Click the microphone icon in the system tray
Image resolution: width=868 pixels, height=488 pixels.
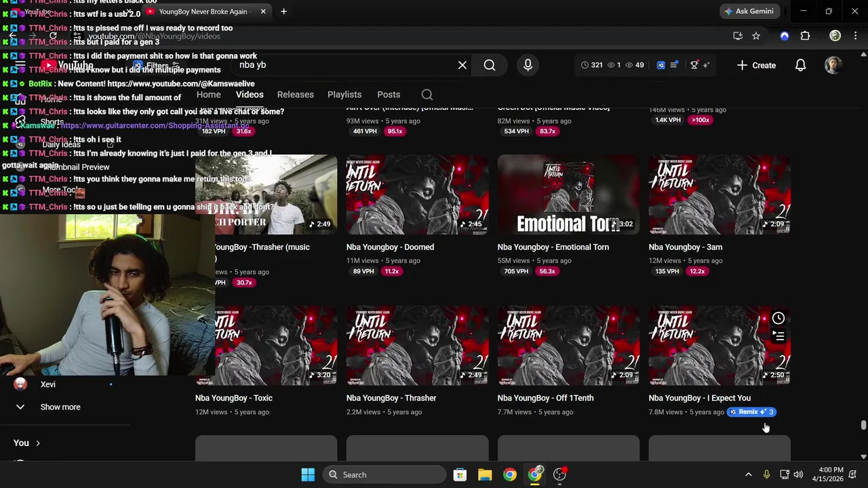(766, 474)
